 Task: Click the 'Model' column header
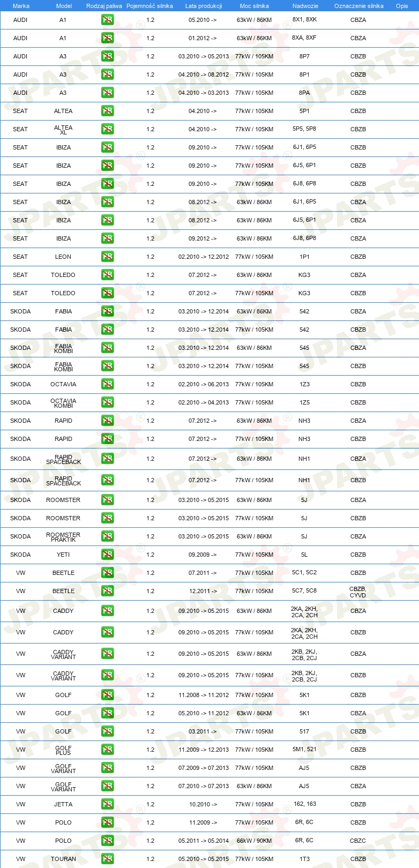pos(64,6)
